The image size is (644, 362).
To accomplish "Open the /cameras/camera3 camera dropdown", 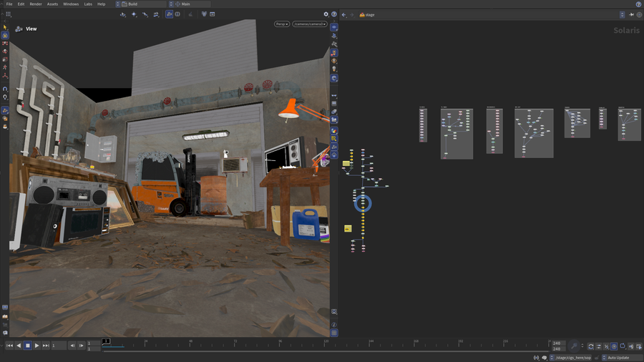I will (310, 24).
